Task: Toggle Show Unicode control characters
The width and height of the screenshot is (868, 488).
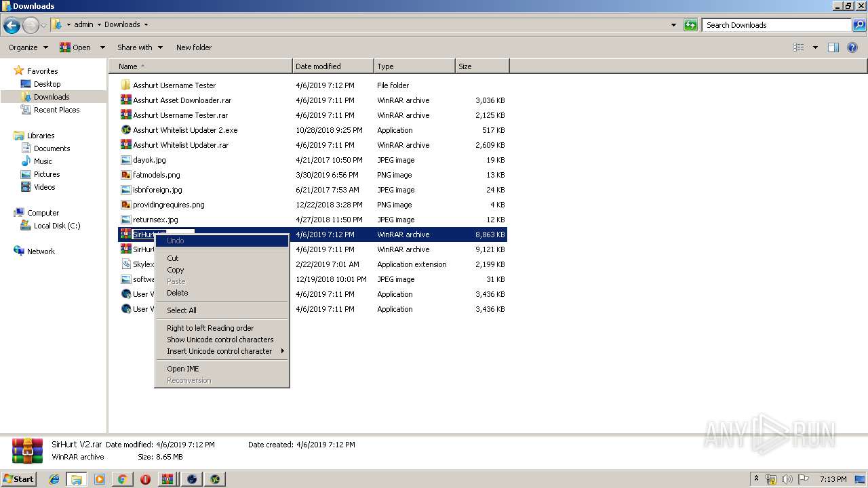Action: [x=222, y=340]
